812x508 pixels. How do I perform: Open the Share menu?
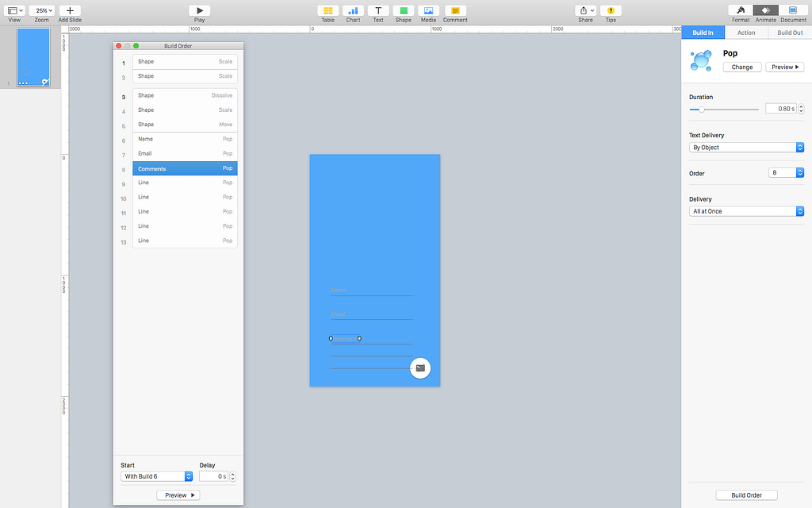click(586, 10)
